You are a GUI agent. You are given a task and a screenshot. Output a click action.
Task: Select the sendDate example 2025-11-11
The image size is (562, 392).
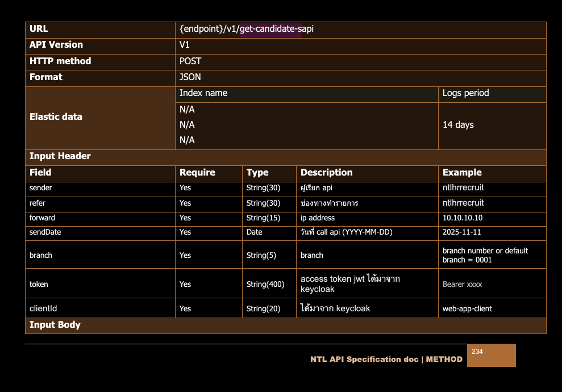coord(461,232)
